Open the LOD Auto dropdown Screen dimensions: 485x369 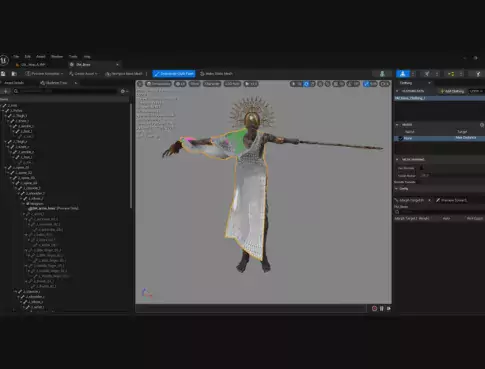232,84
